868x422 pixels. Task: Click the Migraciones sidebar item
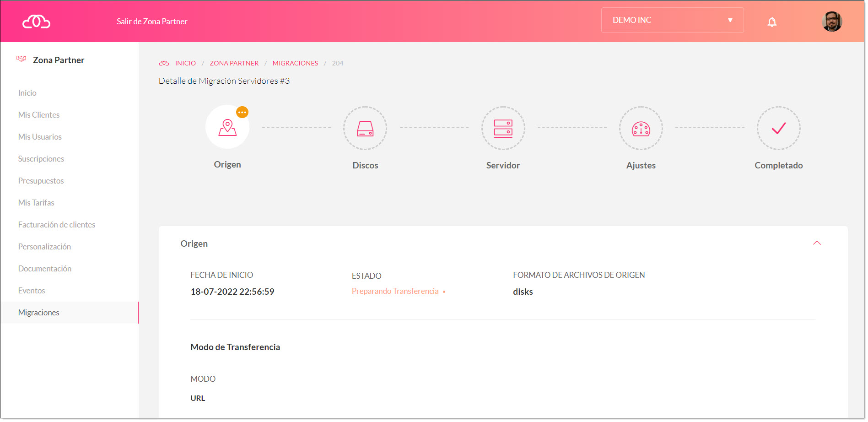click(39, 313)
